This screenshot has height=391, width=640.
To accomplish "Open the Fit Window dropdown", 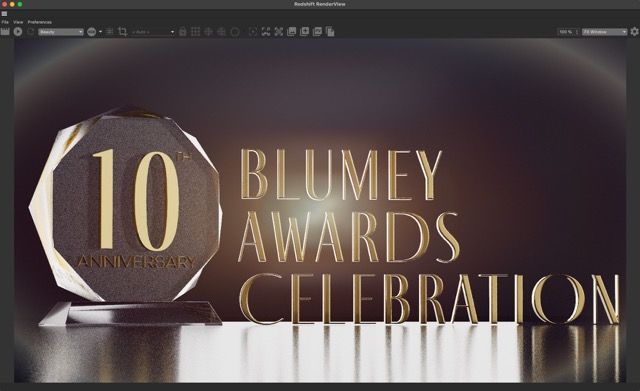I will pos(604,32).
